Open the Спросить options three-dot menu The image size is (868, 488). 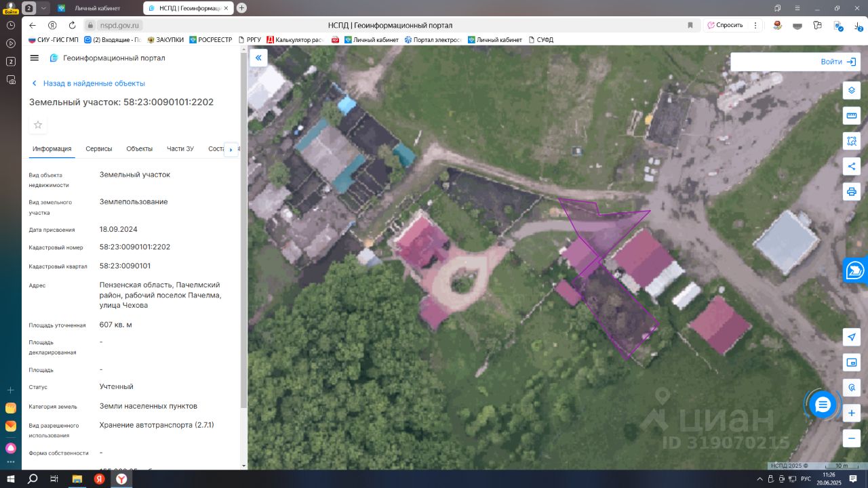coord(755,25)
